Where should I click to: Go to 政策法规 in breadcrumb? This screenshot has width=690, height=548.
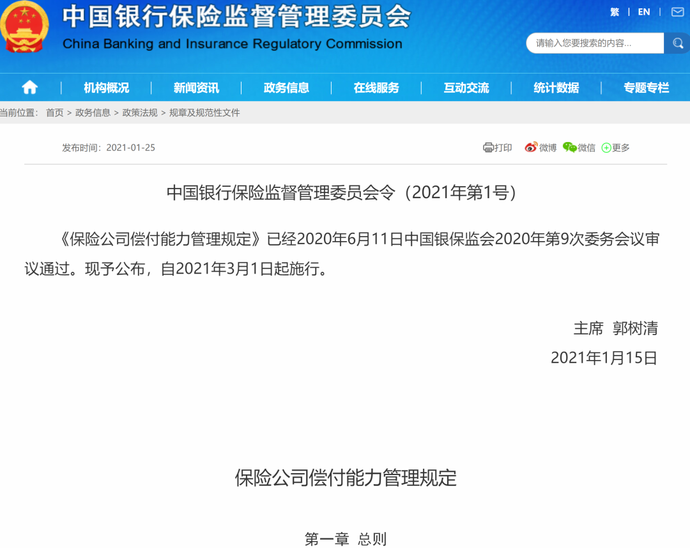click(139, 113)
